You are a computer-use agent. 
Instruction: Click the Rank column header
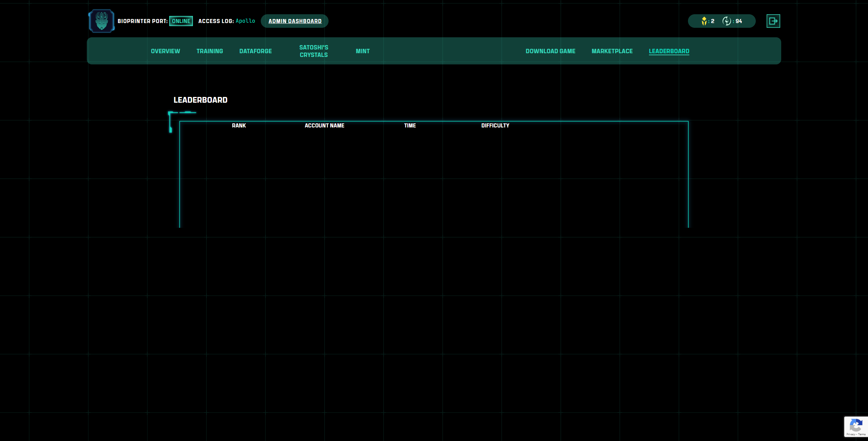[239, 125]
